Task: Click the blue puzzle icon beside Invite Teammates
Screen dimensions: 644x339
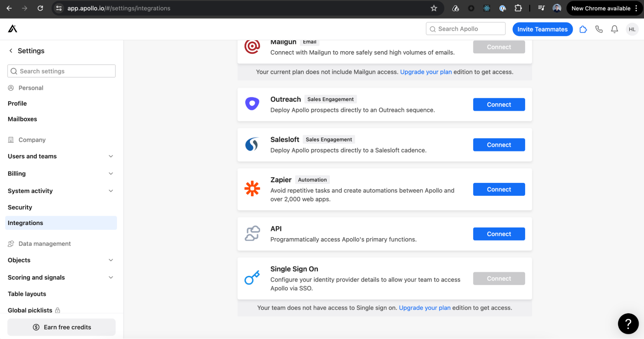Action: coord(583,29)
